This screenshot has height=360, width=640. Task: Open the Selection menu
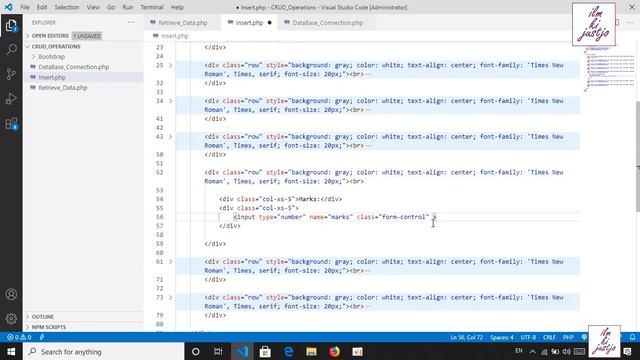click(x=67, y=7)
